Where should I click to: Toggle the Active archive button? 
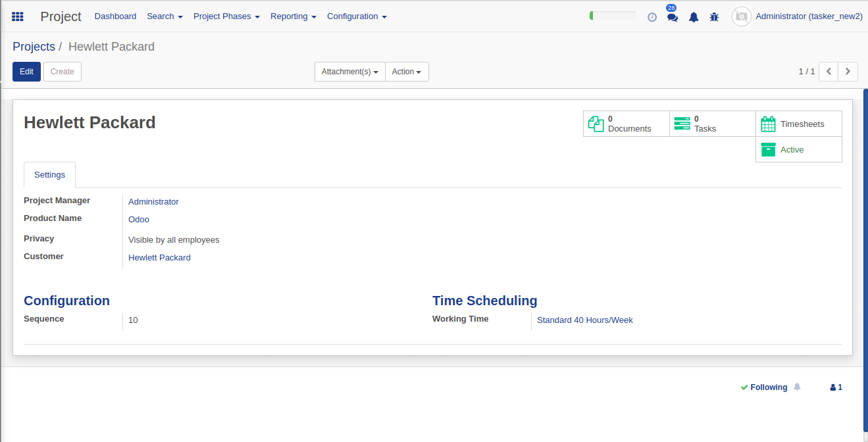point(799,149)
